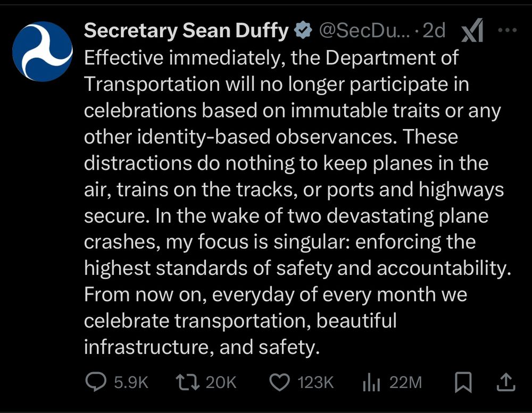Click the repost arrows icon
532x413 pixels.
[x=188, y=382]
